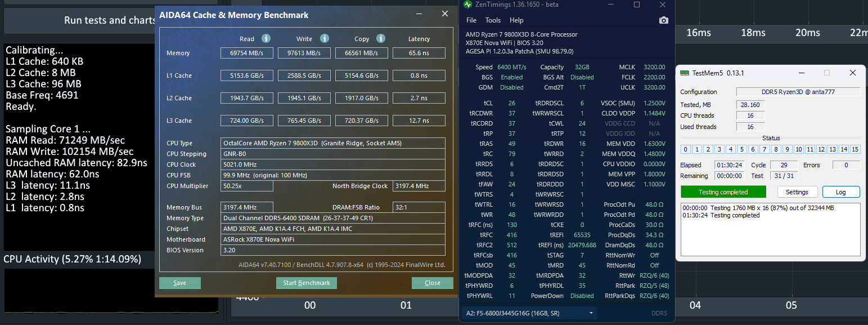Open Settings in TestMem5
Screen dimensions: 868x325
click(x=797, y=192)
